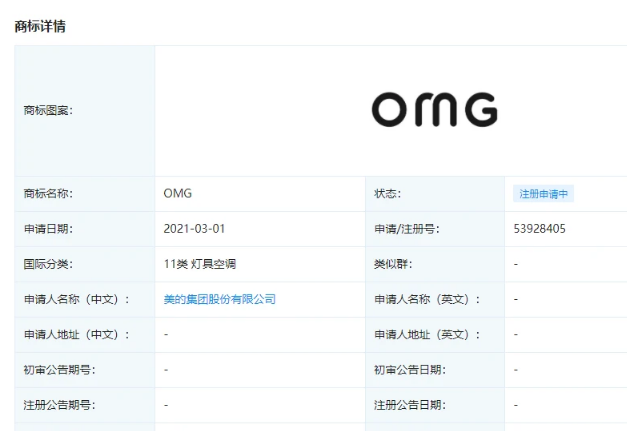Click the 申请日期 label
This screenshot has width=627, height=431.
coord(48,229)
